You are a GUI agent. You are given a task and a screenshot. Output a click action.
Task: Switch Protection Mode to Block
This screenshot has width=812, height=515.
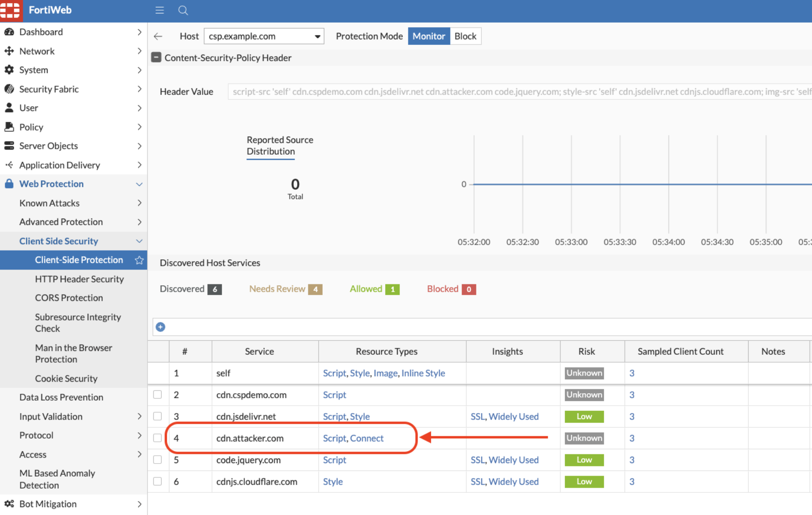[x=465, y=36]
